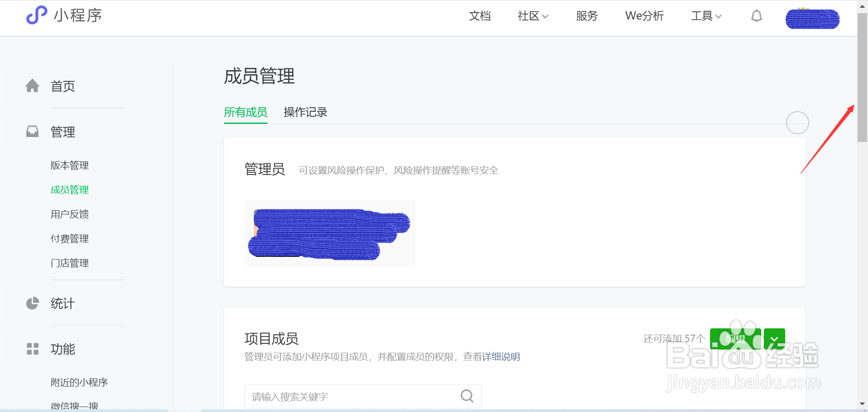Screen dimensions: 868x412
Task: Select 成员管理 in sidebar
Action: tap(70, 190)
